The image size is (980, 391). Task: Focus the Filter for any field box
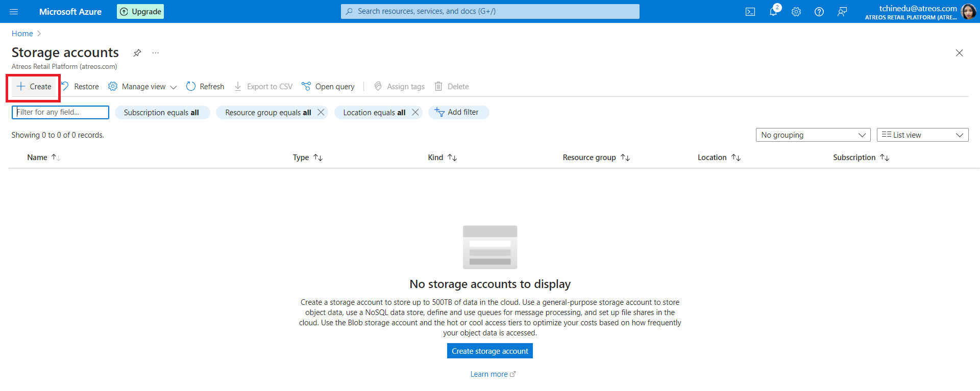click(x=60, y=112)
